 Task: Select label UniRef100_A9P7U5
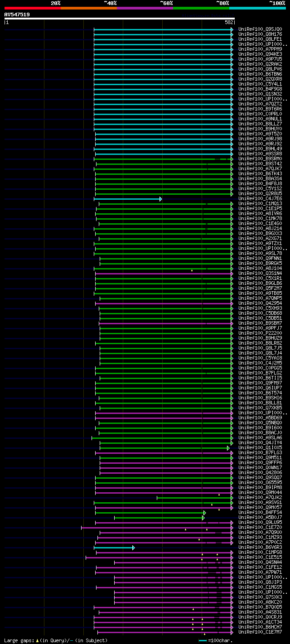pyautogui.click(x=260, y=59)
